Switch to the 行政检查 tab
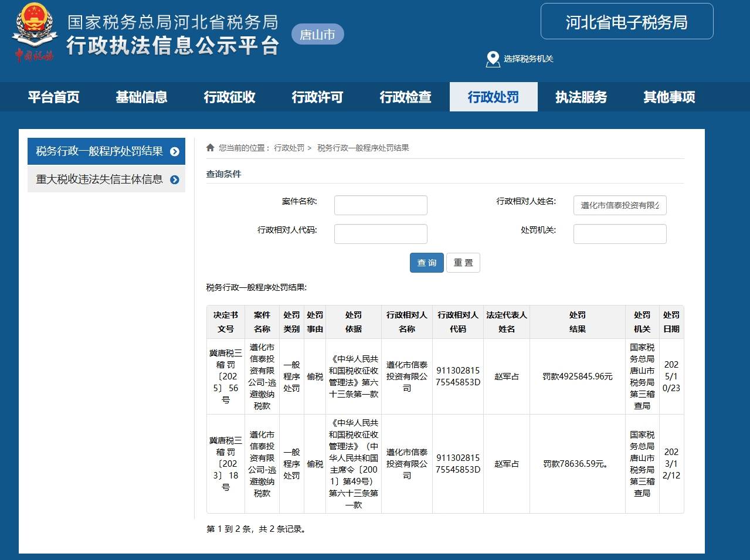 tap(405, 97)
